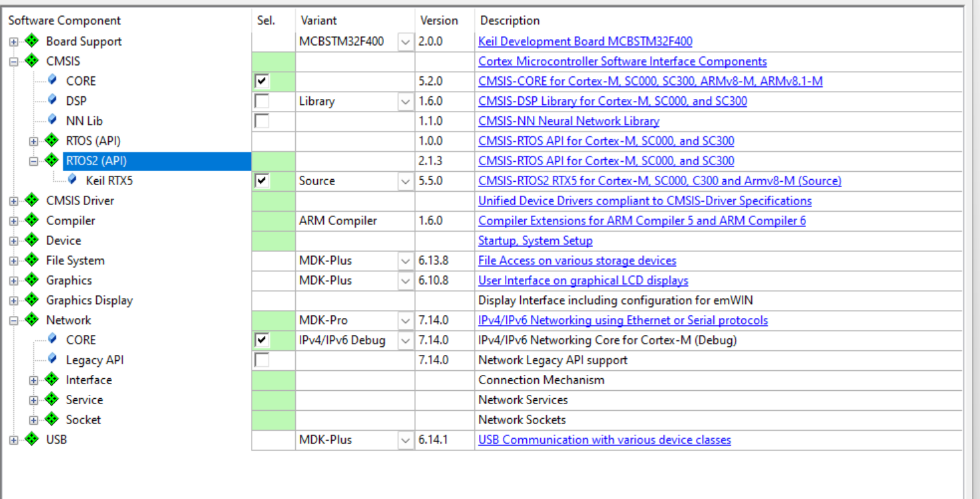Click the RTOS2 (API) green diamond icon
980x499 pixels.
(x=52, y=161)
